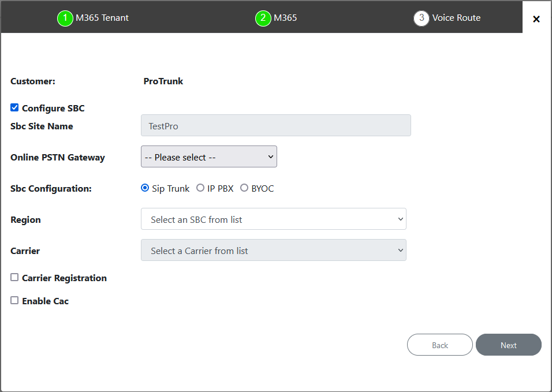The height and width of the screenshot is (392, 552).
Task: Open the Select an SBC from list dropdown
Action: (x=274, y=219)
